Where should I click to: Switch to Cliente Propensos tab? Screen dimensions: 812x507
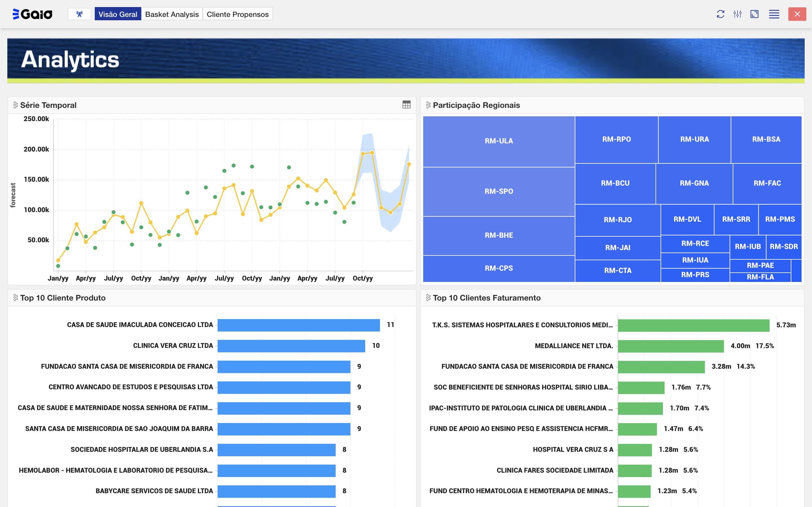[x=238, y=14]
